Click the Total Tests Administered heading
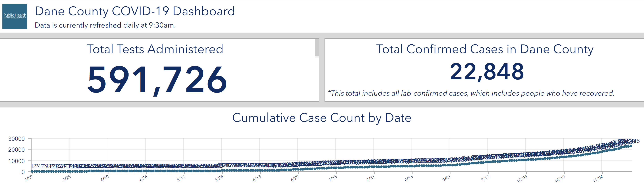This screenshot has height=192, width=644. pos(155,49)
